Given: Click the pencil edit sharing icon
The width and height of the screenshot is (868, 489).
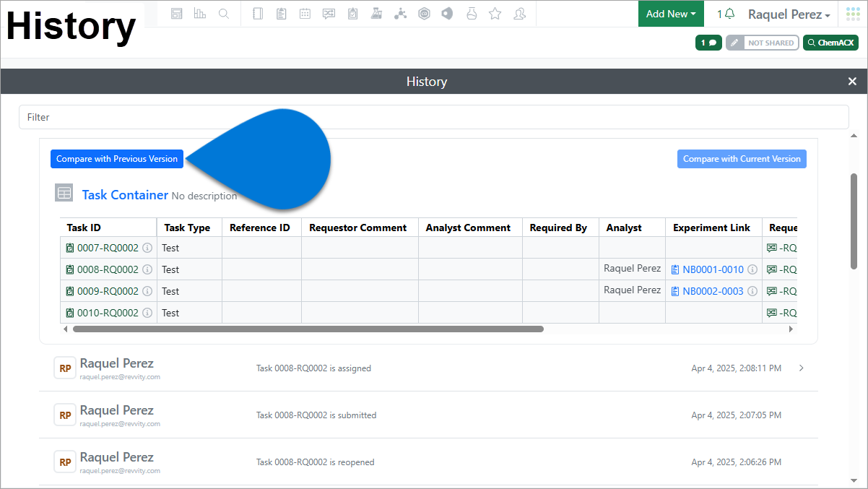Looking at the screenshot, I should coord(734,43).
